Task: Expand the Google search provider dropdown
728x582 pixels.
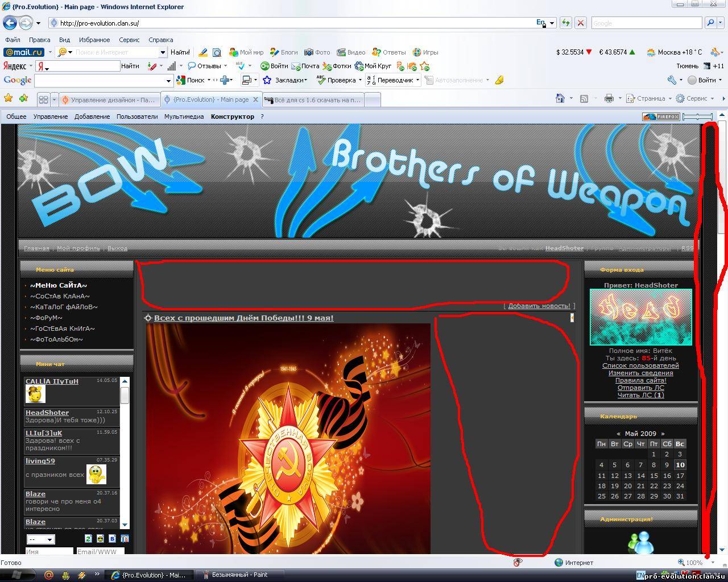Action: coord(721,23)
